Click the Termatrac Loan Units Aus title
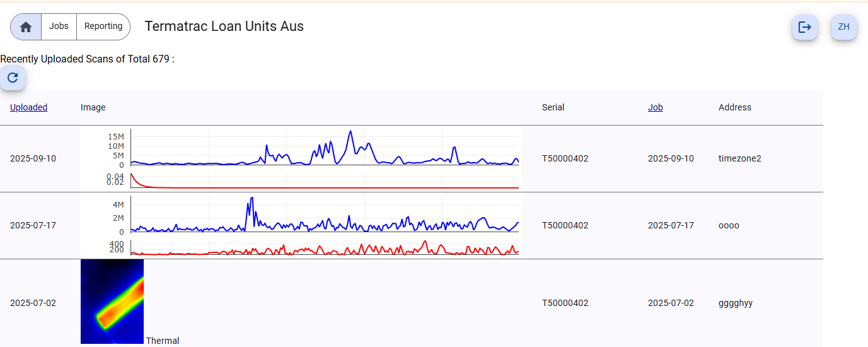This screenshot has height=347, width=868. coord(224,26)
